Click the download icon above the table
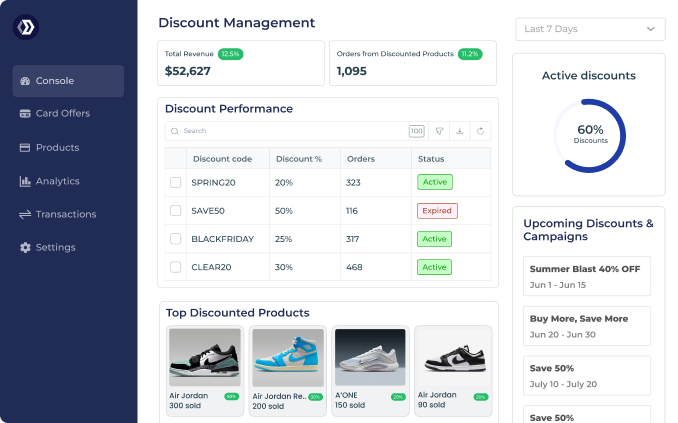Viewport: 678px width, 423px height. [459, 131]
